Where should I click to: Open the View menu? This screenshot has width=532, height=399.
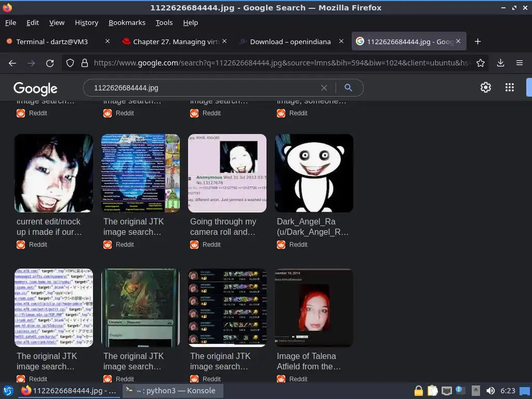pos(57,23)
